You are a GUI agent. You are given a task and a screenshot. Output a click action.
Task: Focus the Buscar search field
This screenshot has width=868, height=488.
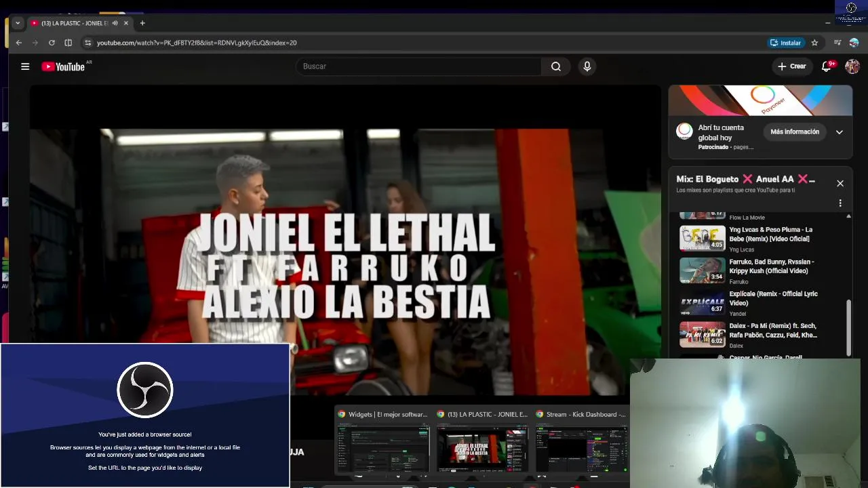pyautogui.click(x=419, y=66)
